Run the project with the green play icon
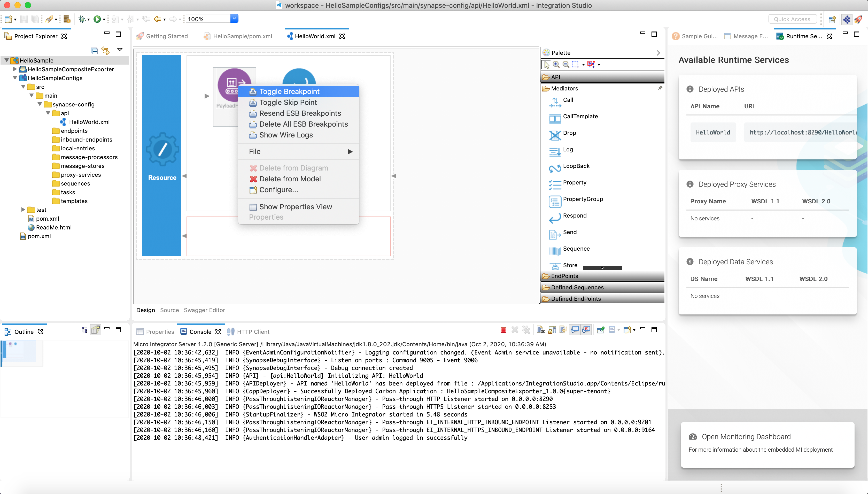 tap(97, 19)
